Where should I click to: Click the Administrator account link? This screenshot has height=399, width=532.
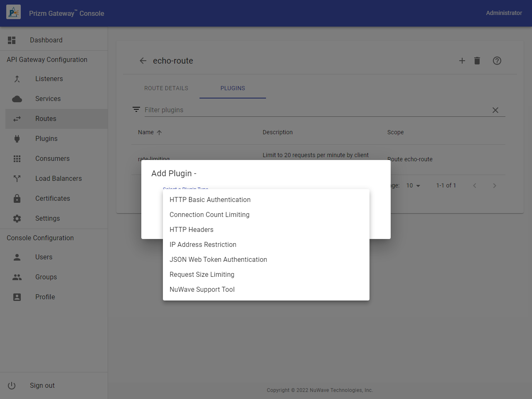(x=504, y=13)
